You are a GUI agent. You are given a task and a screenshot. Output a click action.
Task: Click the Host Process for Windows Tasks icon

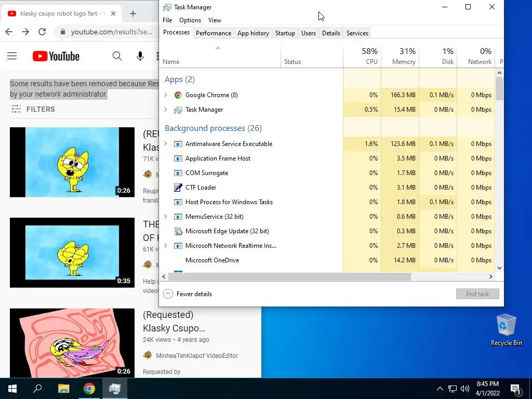click(x=178, y=202)
